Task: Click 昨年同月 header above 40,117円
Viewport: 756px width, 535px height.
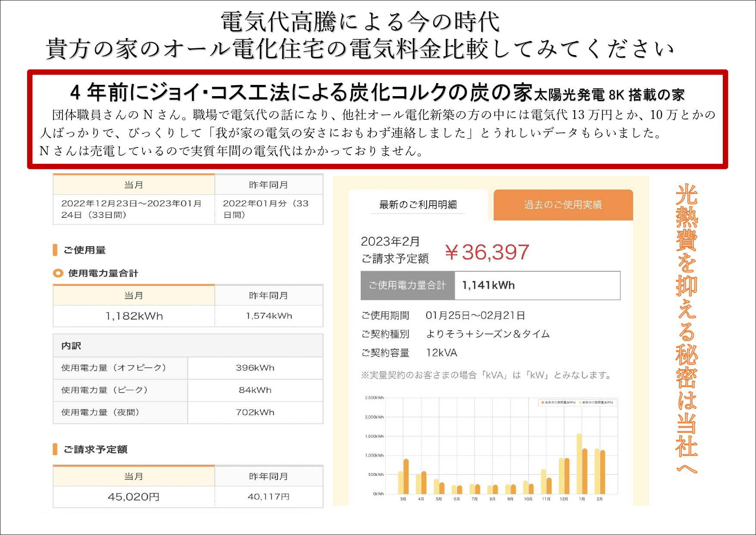Action: click(269, 476)
